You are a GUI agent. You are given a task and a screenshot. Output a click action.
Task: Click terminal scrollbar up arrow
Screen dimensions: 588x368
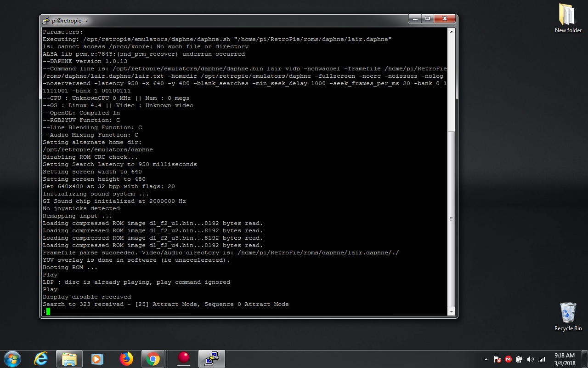[452, 32]
